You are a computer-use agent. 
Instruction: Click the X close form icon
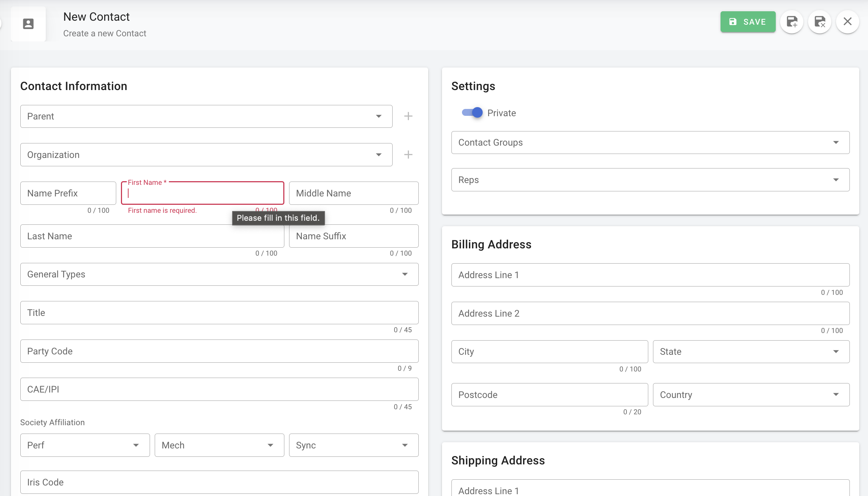(x=847, y=22)
